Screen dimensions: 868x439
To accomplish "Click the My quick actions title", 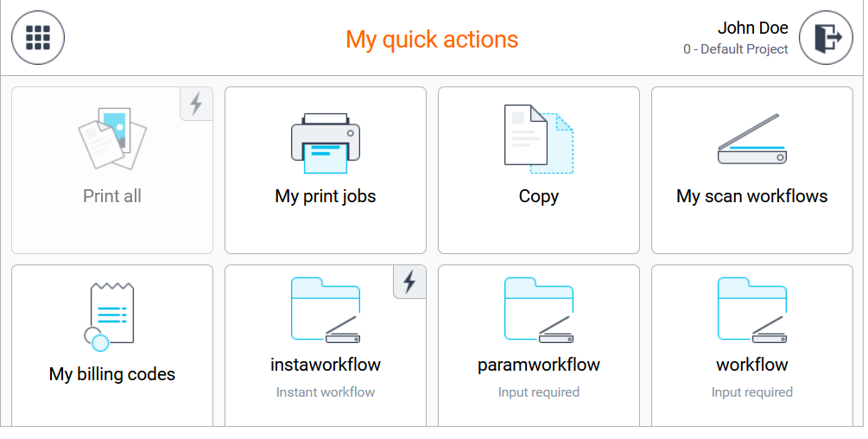I will pos(432,40).
